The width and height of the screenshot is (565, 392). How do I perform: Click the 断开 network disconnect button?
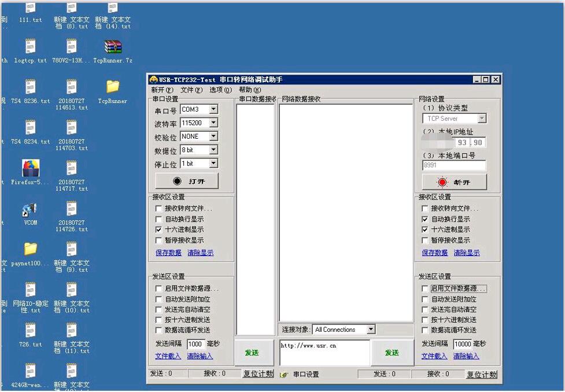454,182
